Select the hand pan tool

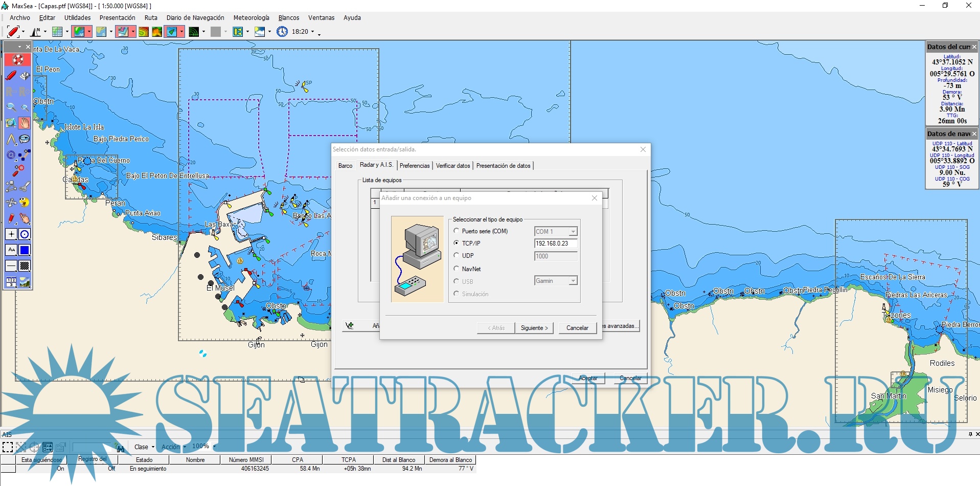(x=25, y=123)
